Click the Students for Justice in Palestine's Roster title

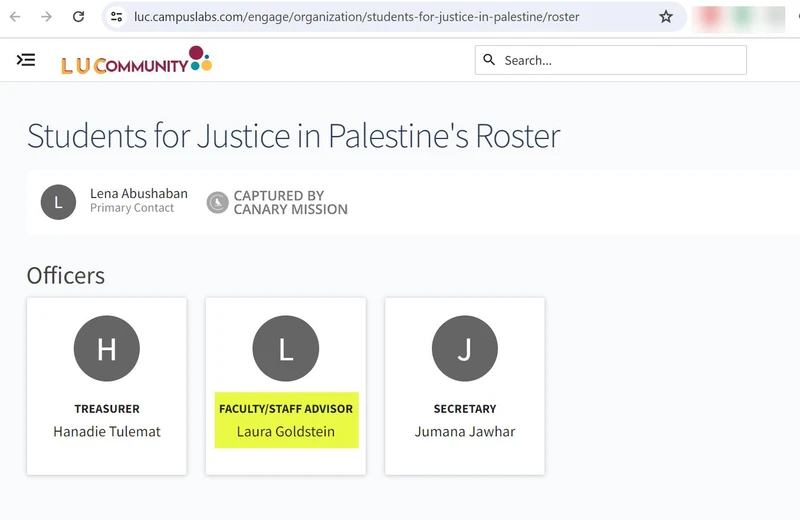click(x=293, y=136)
